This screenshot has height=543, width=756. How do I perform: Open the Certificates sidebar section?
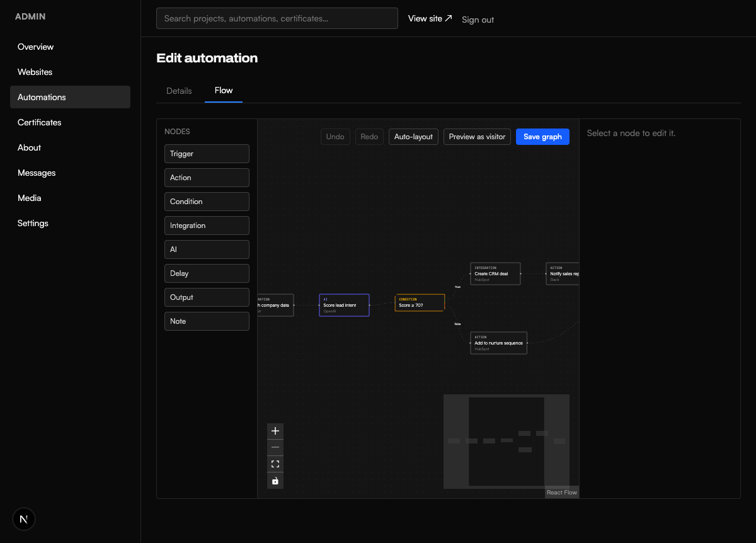tap(70, 122)
